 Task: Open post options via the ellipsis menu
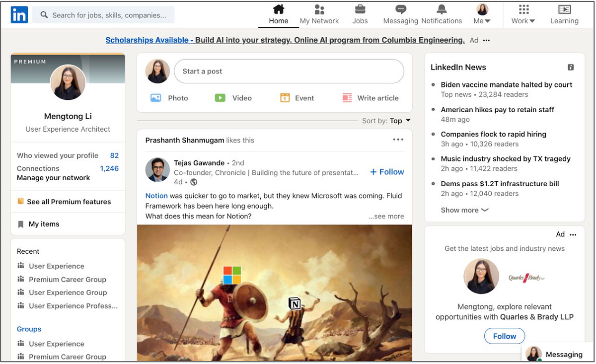(397, 140)
